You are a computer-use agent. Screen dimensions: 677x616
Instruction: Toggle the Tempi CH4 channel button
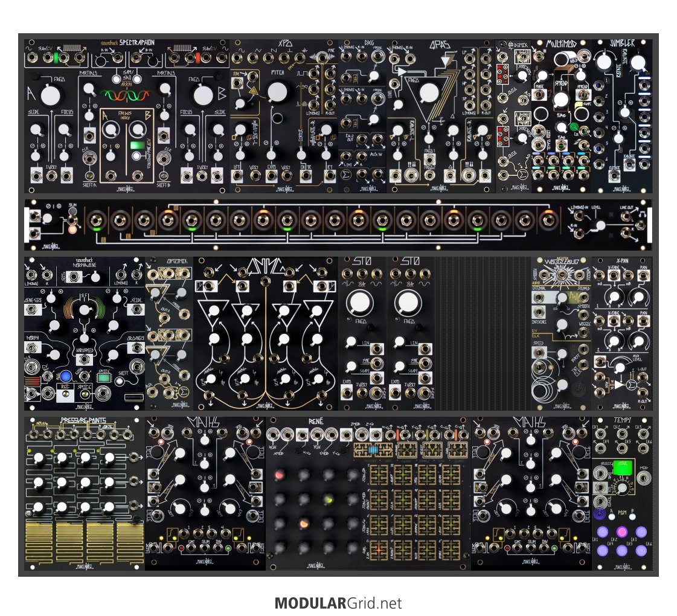[602, 550]
